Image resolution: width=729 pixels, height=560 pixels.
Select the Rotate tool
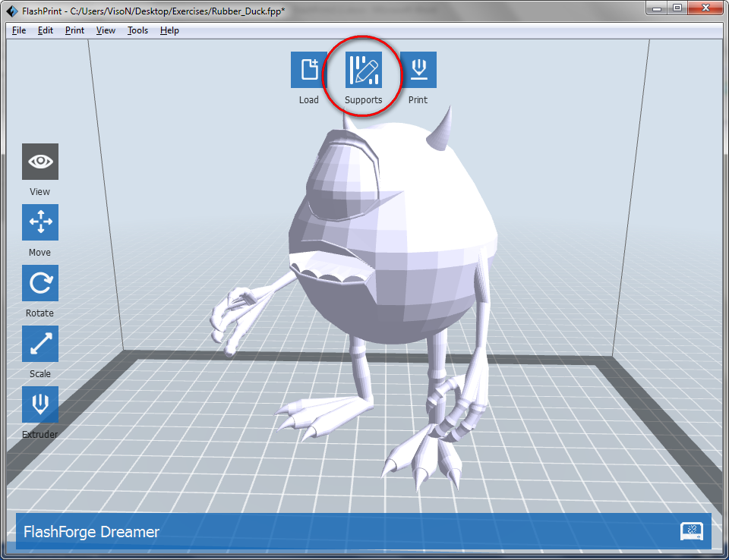[40, 283]
